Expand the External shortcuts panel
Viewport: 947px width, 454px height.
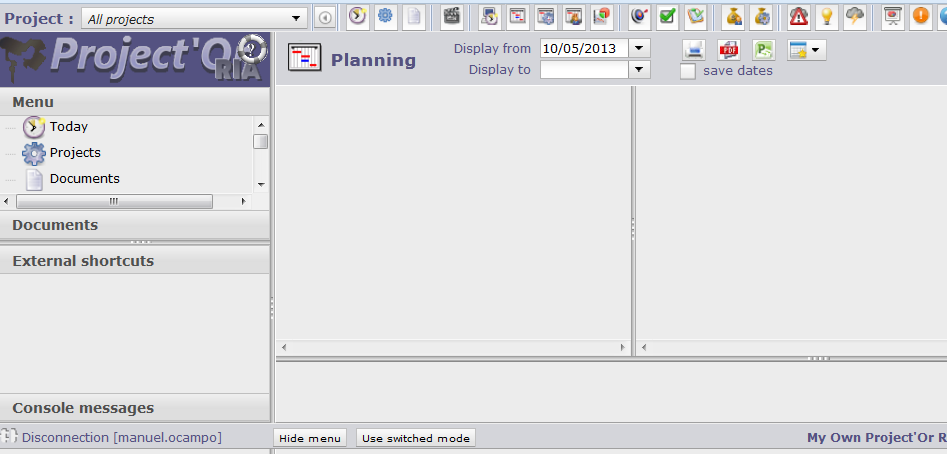click(83, 261)
